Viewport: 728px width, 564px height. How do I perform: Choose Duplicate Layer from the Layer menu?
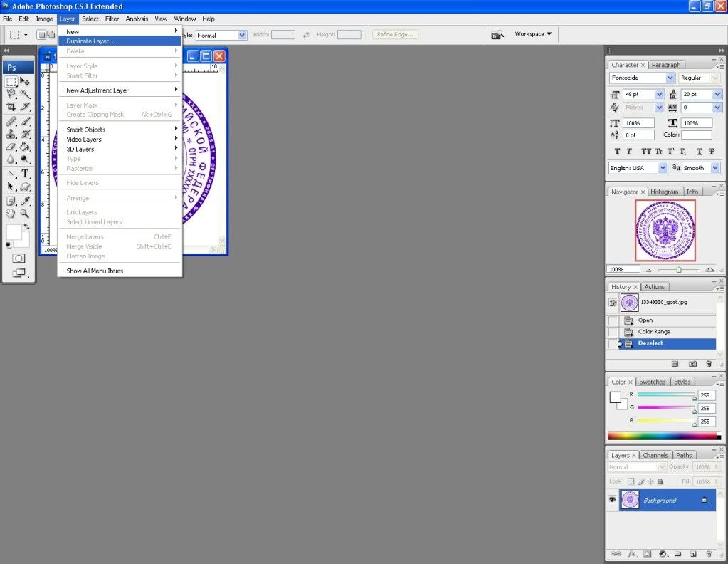click(x=120, y=41)
